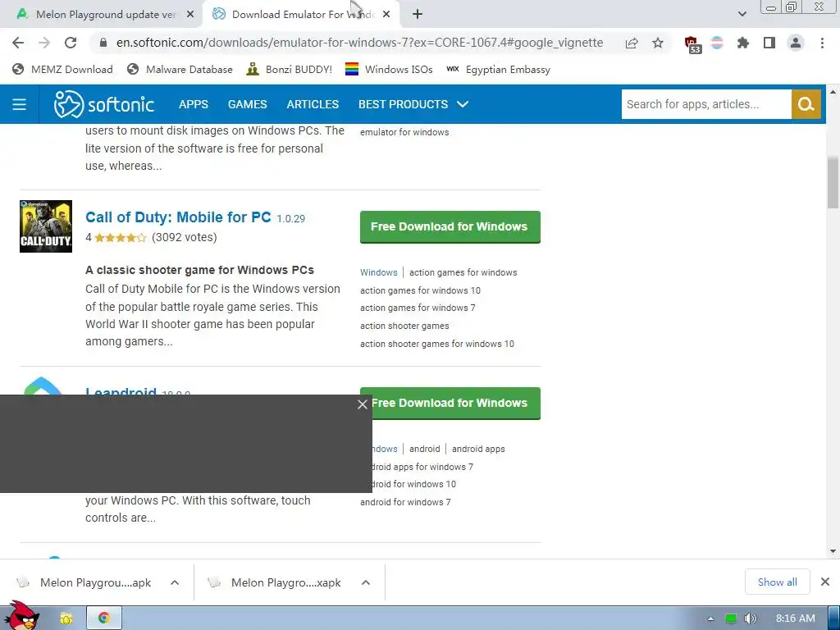Image resolution: width=840 pixels, height=630 pixels.
Task: Open the GAMES menu
Action: pos(248,104)
